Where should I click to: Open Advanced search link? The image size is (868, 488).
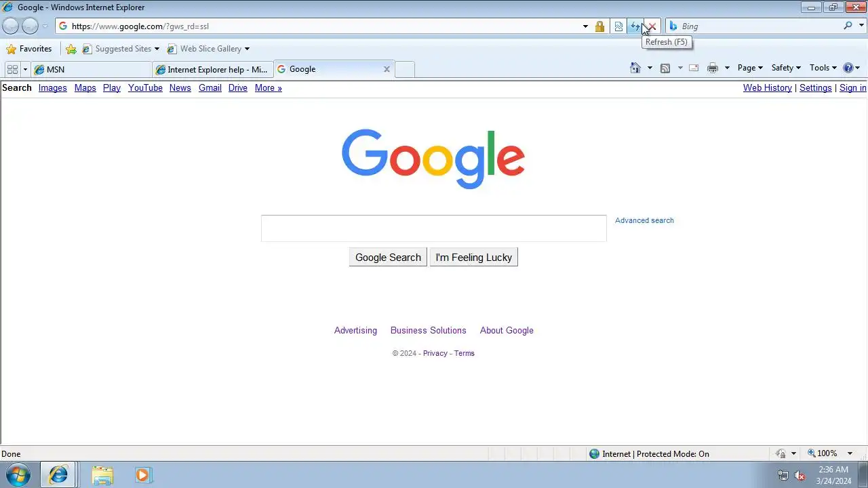[x=644, y=220]
